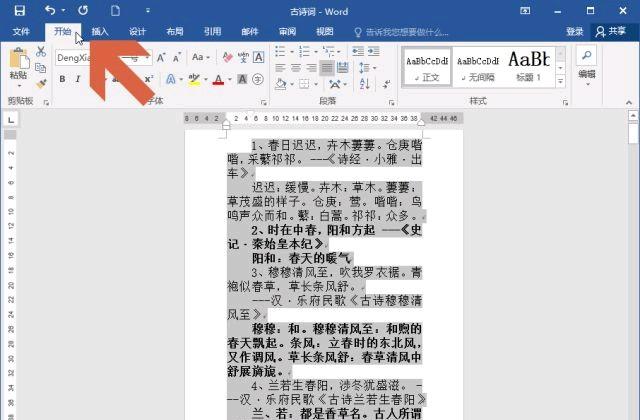Click 登录 sign-in link

[575, 31]
